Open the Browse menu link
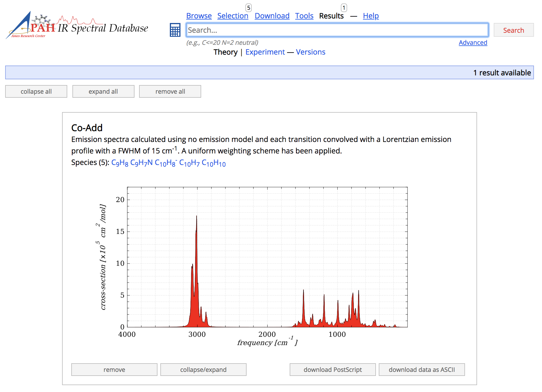 click(199, 16)
